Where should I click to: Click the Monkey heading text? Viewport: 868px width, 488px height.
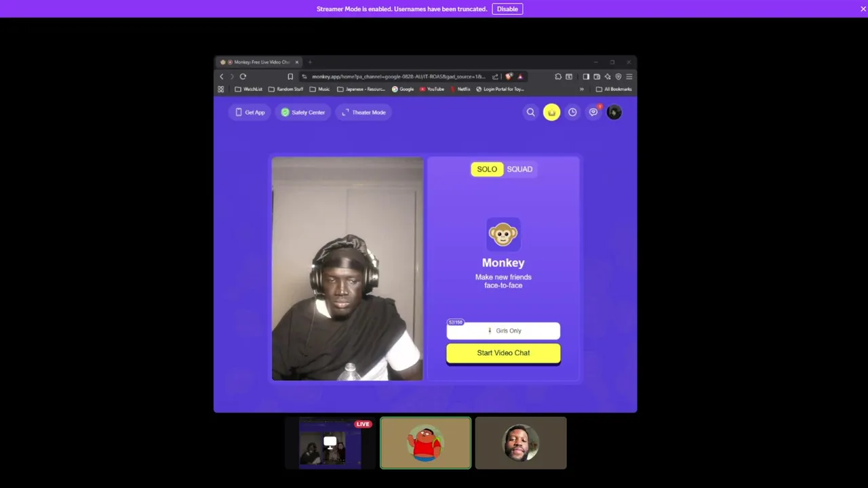point(503,263)
